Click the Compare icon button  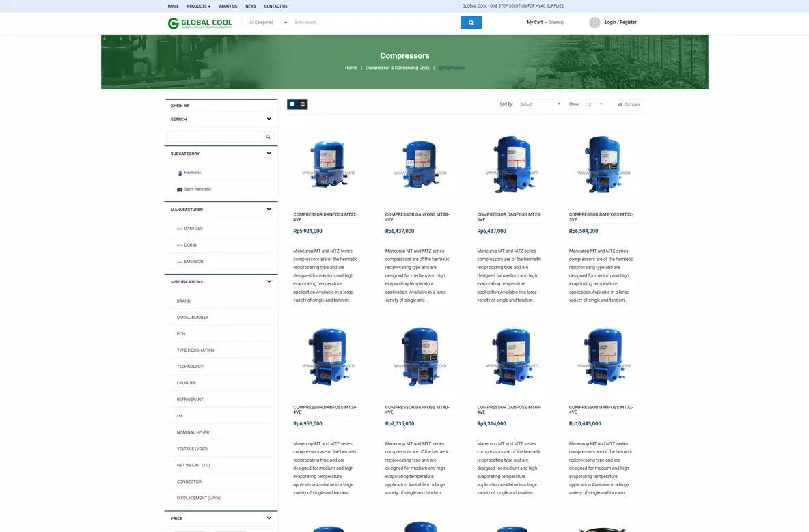(x=629, y=104)
